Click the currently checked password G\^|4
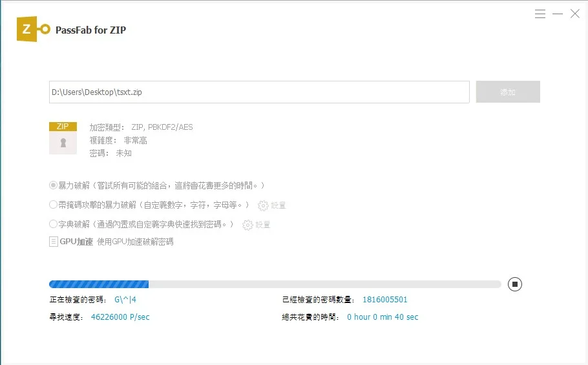Image resolution: width=588 pixels, height=365 pixels. (125, 299)
